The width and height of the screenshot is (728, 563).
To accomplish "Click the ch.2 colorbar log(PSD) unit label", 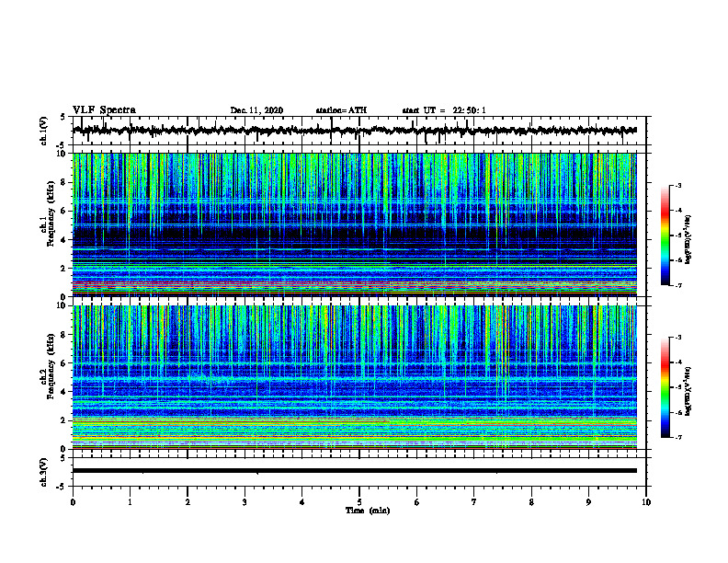I will click(688, 392).
